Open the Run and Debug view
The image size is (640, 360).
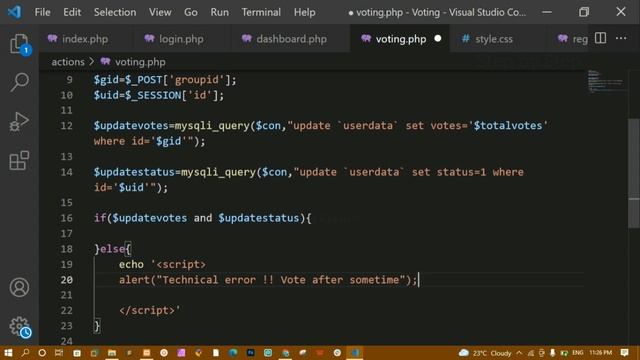[19, 121]
